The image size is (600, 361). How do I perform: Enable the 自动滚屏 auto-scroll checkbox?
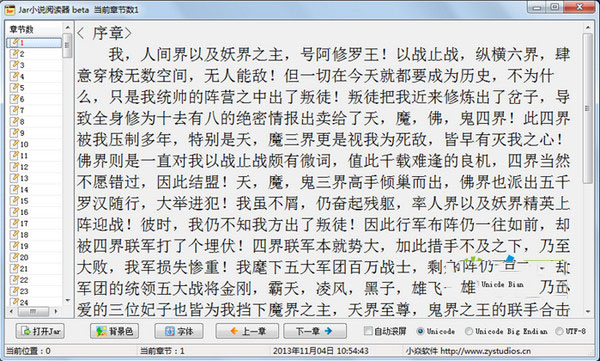pyautogui.click(x=385, y=331)
